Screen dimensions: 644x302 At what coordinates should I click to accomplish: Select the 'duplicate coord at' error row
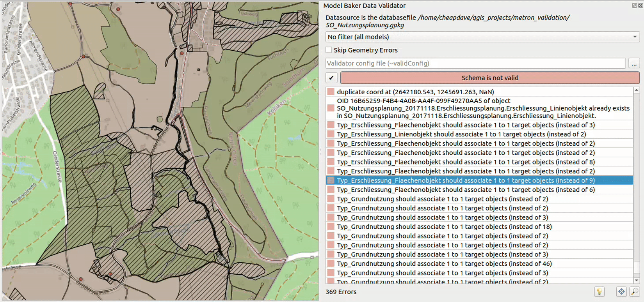(x=415, y=92)
